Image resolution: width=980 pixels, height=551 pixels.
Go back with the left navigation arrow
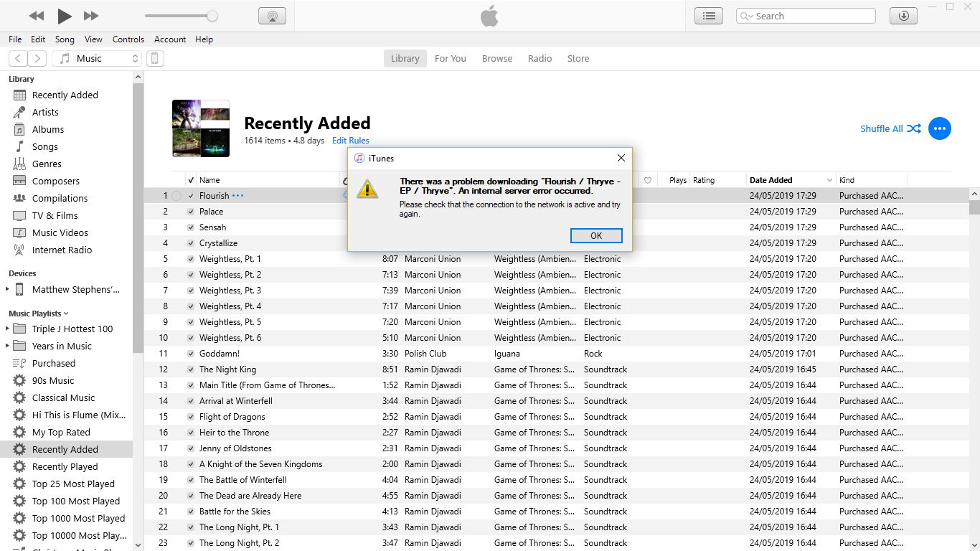18,58
